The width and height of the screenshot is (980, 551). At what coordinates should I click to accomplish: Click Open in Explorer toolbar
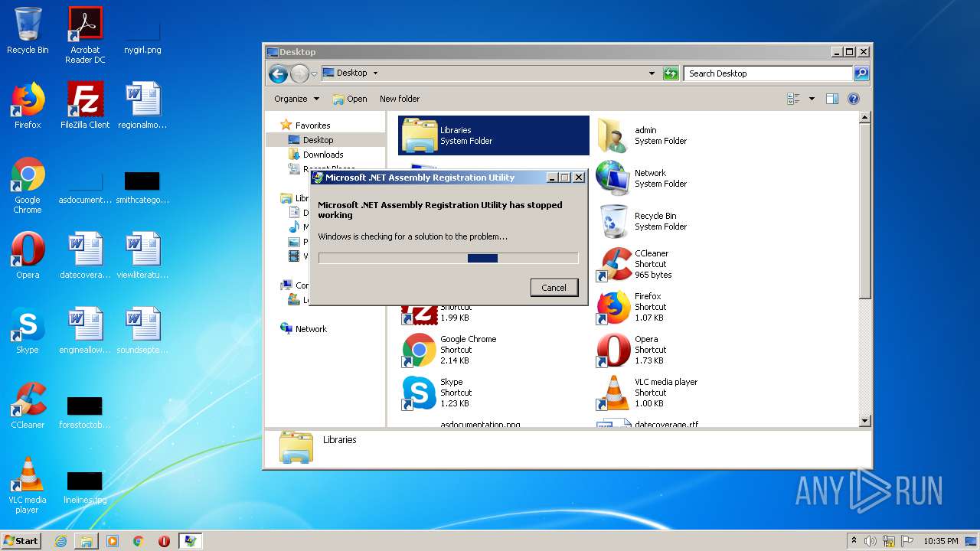[350, 99]
